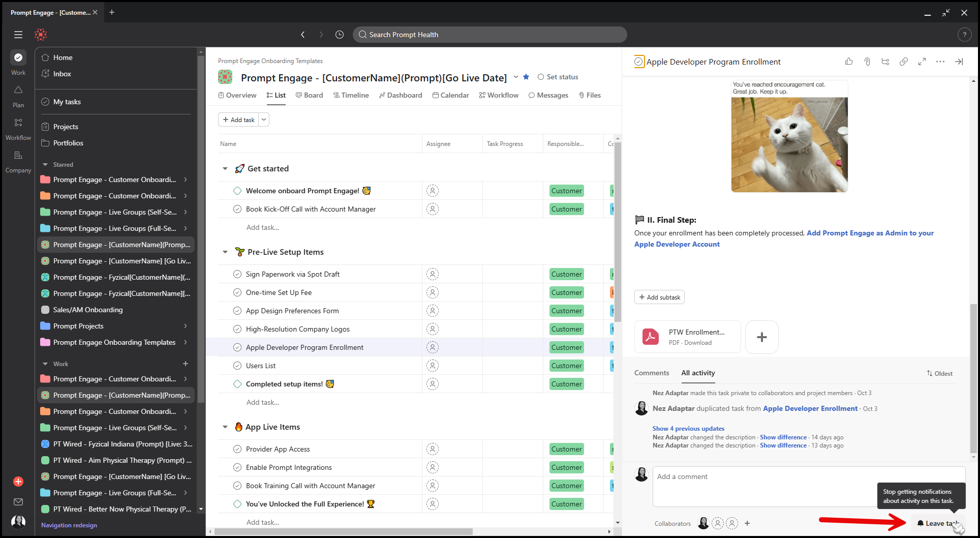The image size is (980, 538).
Task: Mark Apple Developer Program Enrollment complete in pane
Action: pos(639,62)
